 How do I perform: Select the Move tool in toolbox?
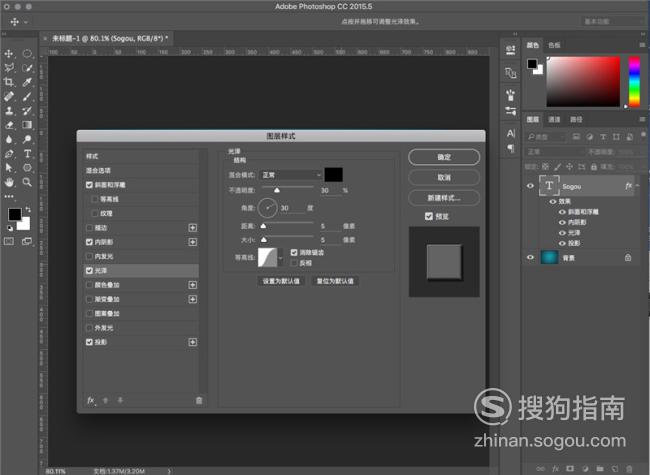(x=9, y=54)
